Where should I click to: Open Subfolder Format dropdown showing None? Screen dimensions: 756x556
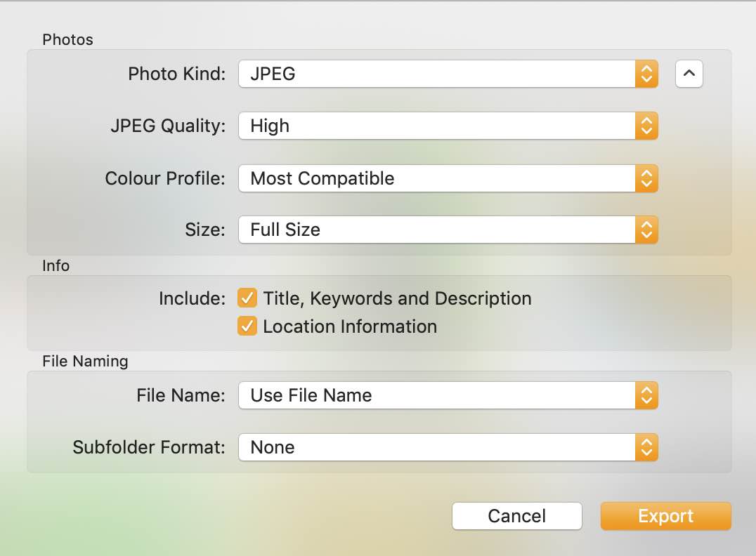[436, 447]
